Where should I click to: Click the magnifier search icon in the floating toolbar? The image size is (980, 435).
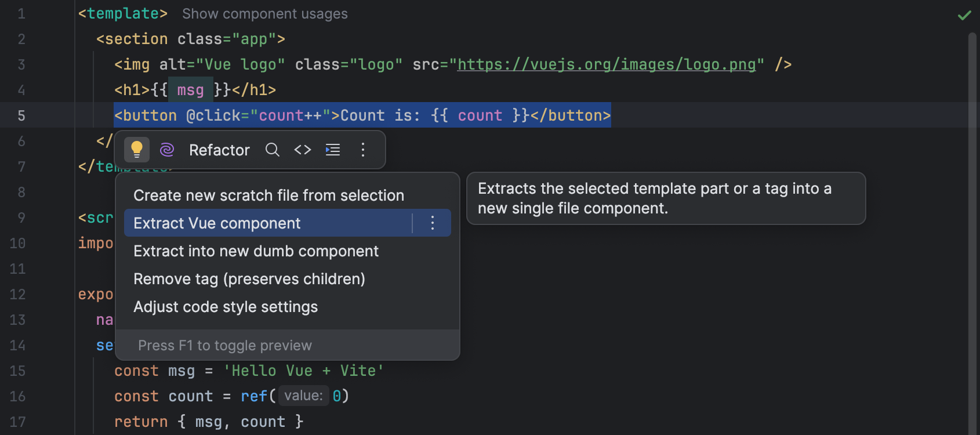click(x=273, y=150)
